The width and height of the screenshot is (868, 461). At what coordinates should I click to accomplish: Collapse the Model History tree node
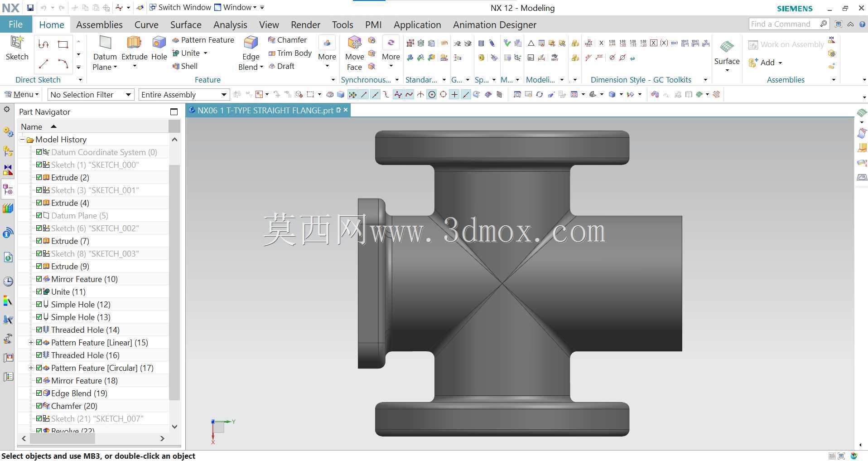click(22, 139)
